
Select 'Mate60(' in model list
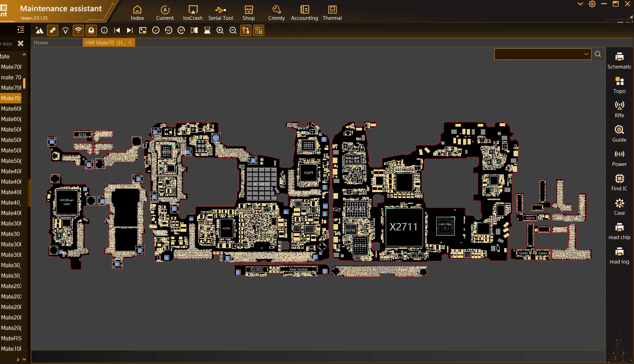11,119
